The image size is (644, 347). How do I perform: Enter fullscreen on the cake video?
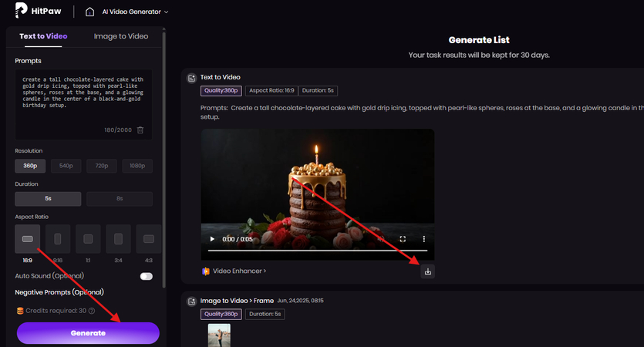coord(403,240)
